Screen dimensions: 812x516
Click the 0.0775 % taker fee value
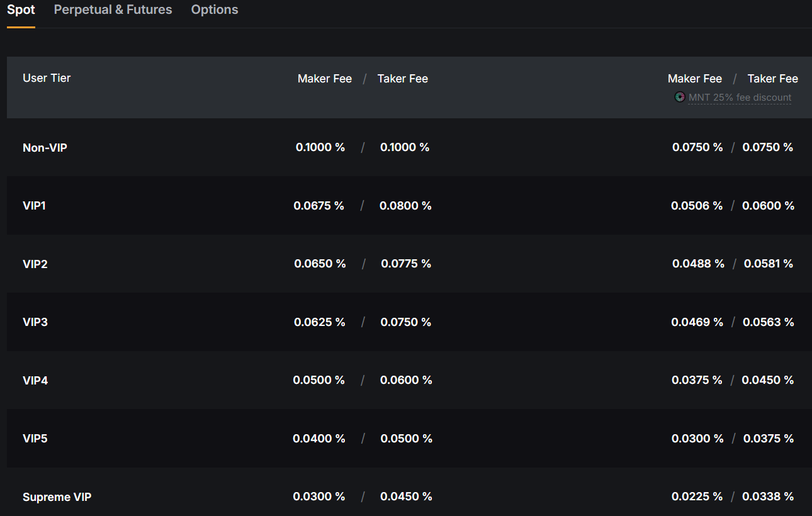pos(406,264)
